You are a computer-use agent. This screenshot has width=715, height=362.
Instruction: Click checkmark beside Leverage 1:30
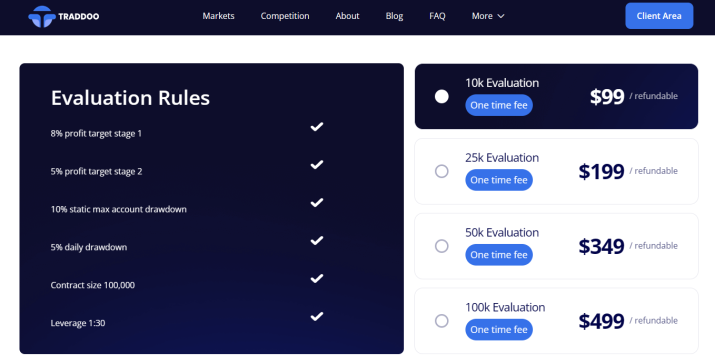[x=317, y=316]
